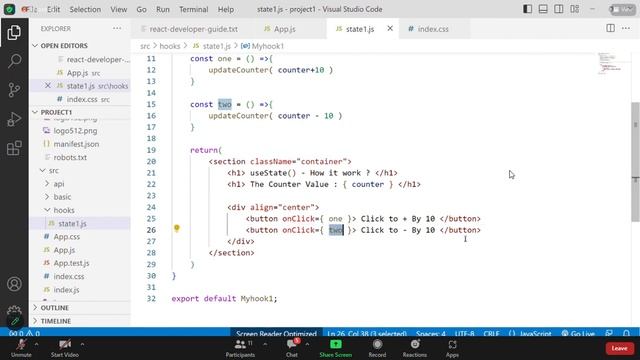The height and width of the screenshot is (360, 640).
Task: Click the Go Live status bar button
Action: (x=578, y=333)
